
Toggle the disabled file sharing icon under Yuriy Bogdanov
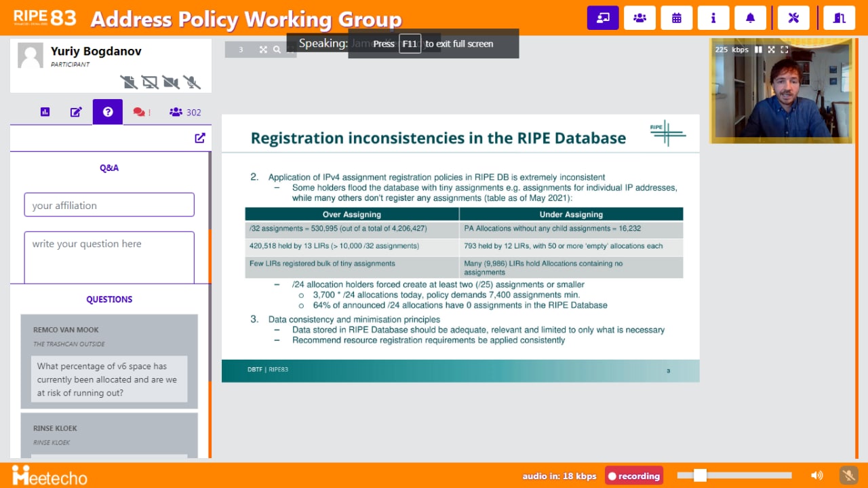[129, 82]
